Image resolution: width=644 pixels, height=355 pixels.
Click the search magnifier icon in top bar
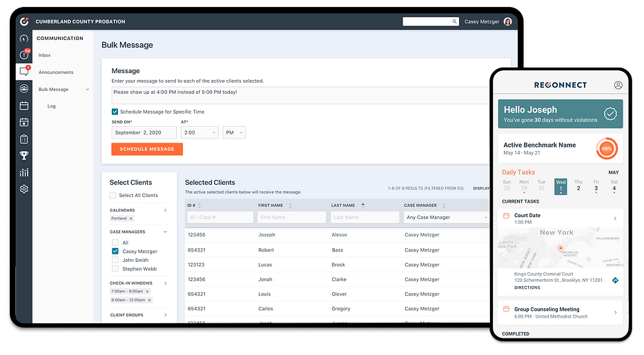point(454,21)
